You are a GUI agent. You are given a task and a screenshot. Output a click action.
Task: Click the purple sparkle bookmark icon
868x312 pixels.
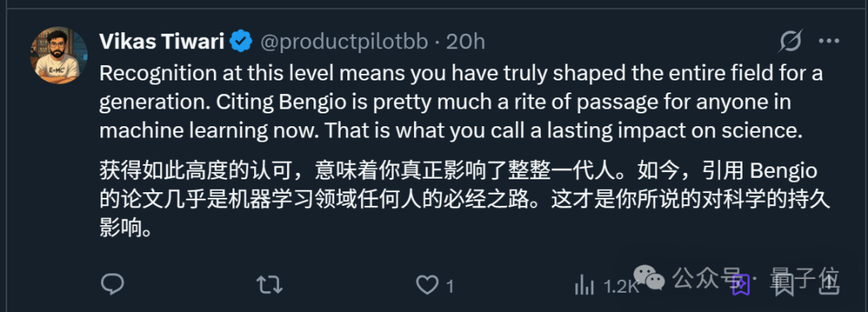click(x=741, y=285)
